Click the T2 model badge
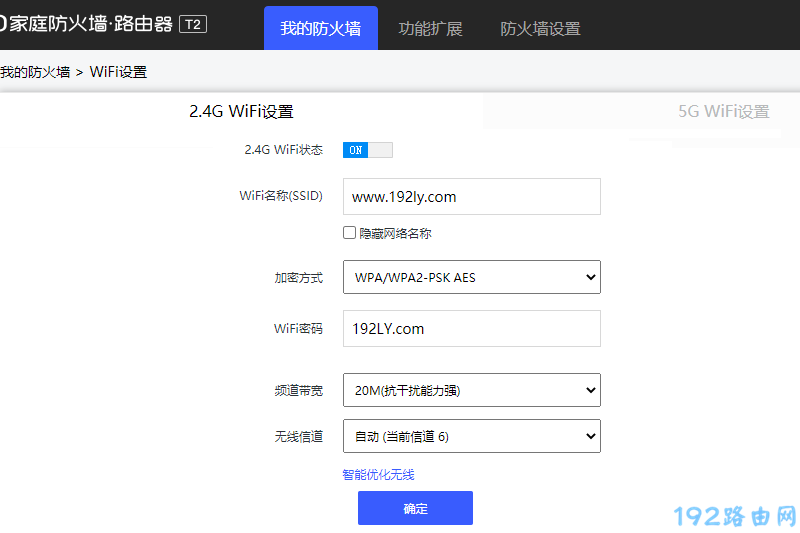The width and height of the screenshot is (800, 533). [x=193, y=24]
